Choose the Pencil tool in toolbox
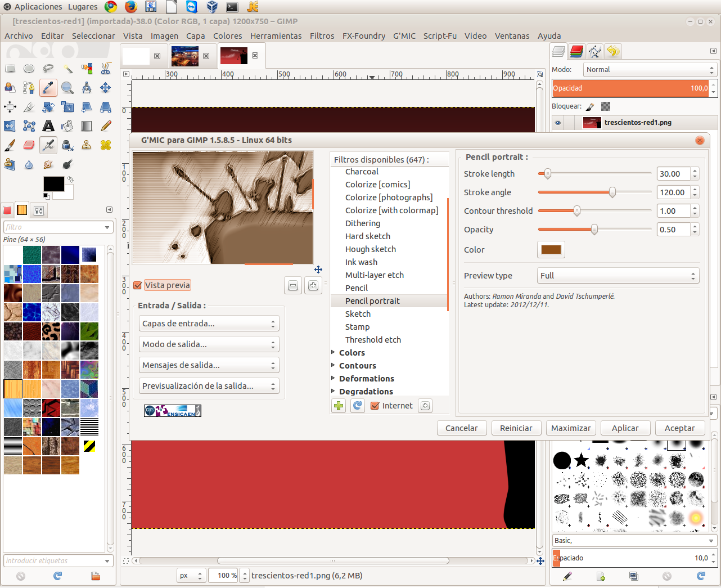 click(x=106, y=126)
